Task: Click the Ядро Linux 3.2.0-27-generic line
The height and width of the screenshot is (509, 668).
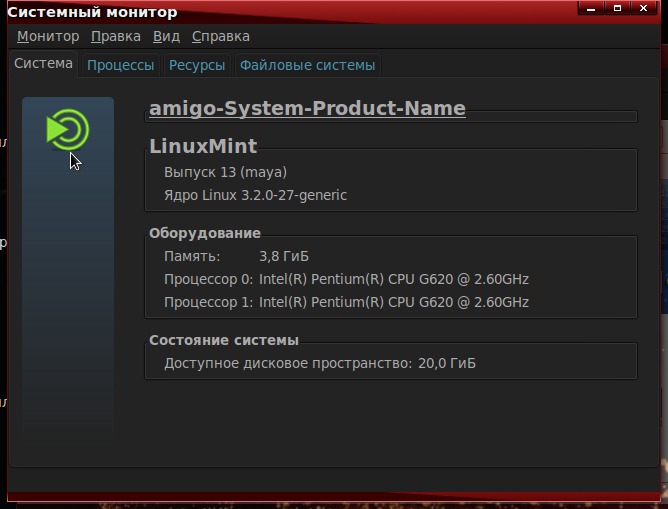Action: coord(256,195)
